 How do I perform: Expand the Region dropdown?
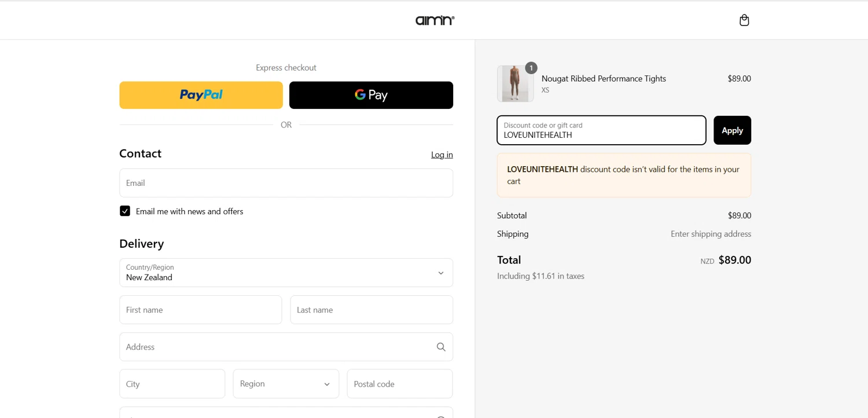286,384
